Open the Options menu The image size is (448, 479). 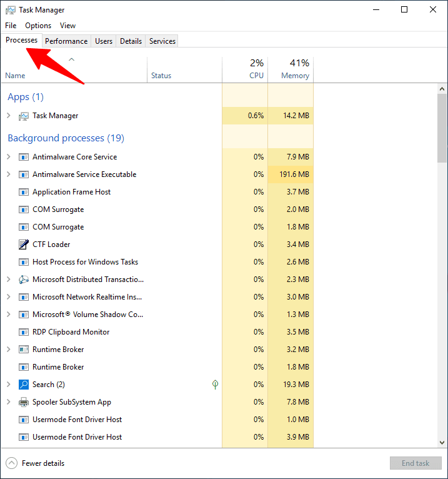[x=38, y=26]
